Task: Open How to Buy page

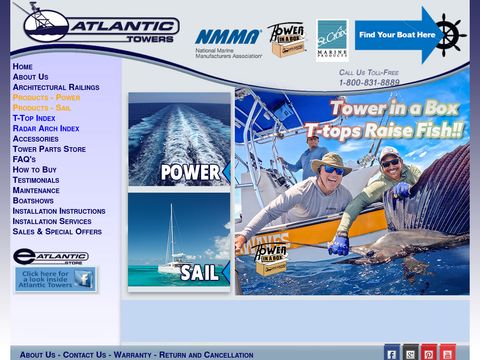Action: (34, 170)
